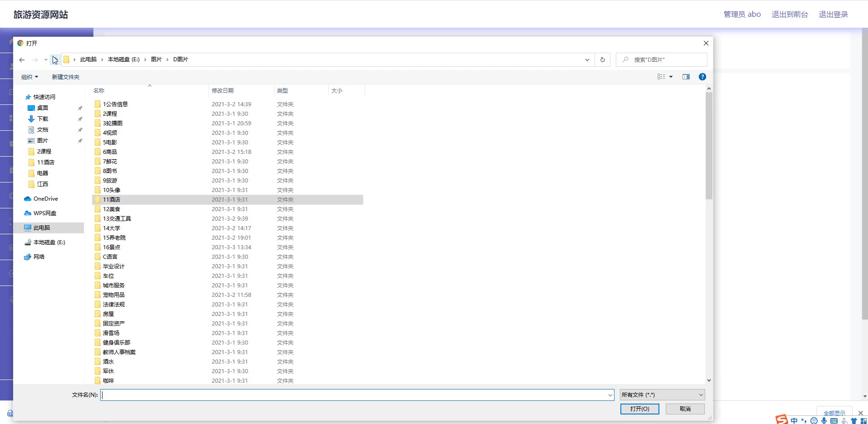This screenshot has width=868, height=424.
Task: Click the up-one-level arrow button
Action: (55, 59)
